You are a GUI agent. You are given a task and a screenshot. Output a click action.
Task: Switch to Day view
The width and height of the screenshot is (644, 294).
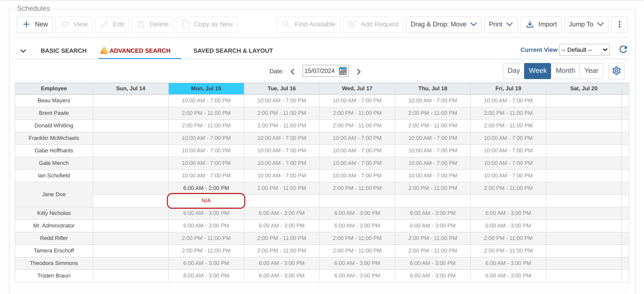point(513,71)
